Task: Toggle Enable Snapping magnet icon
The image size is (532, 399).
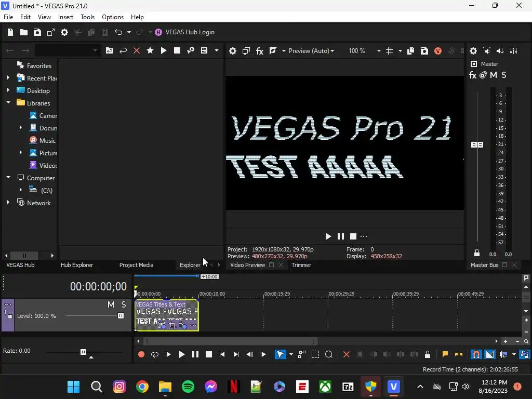Action: tap(476, 354)
